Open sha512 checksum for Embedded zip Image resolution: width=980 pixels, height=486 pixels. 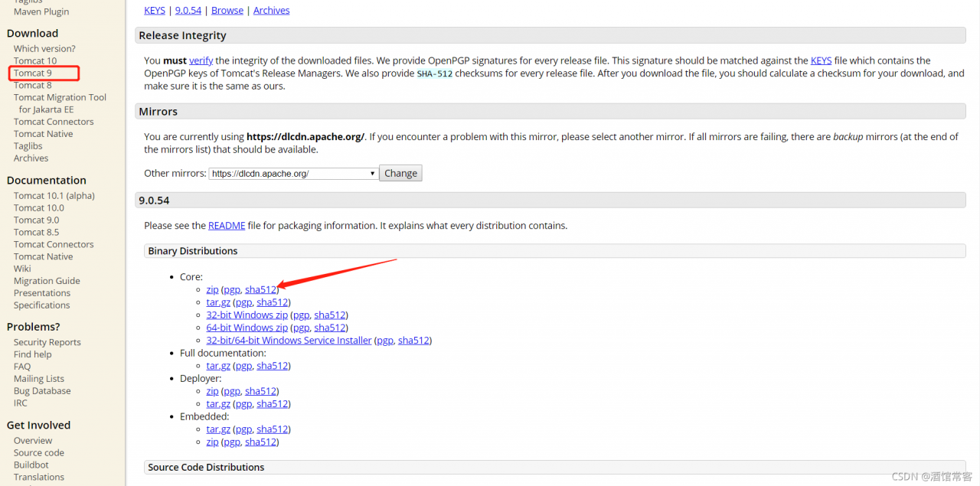click(x=260, y=442)
